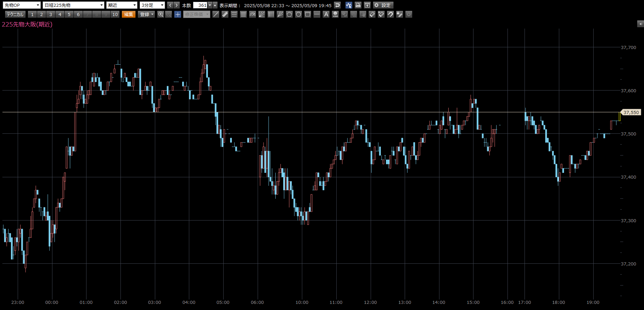Screen dimensions: 644x310
Task: Switch to technical preset 3
Action: tap(51, 14)
